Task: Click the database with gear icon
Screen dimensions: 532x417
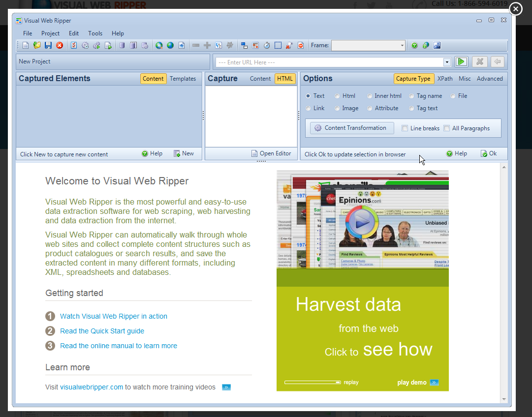Action: click(145, 45)
